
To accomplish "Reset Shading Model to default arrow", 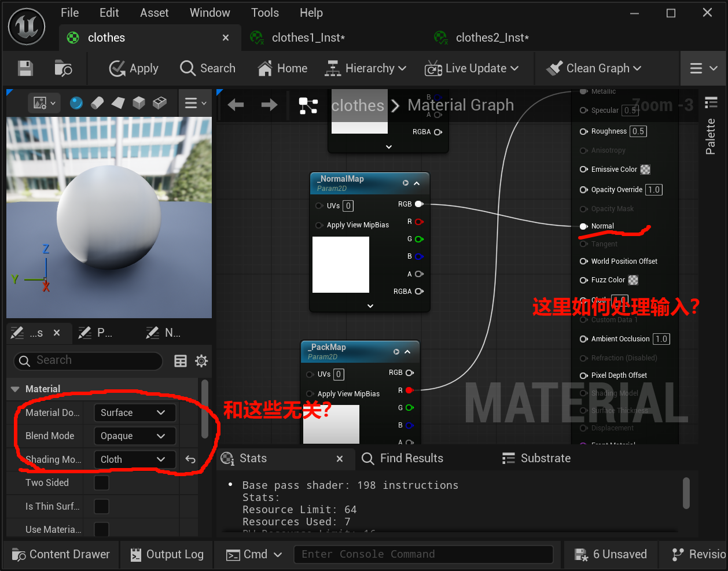I will pyautogui.click(x=190, y=459).
